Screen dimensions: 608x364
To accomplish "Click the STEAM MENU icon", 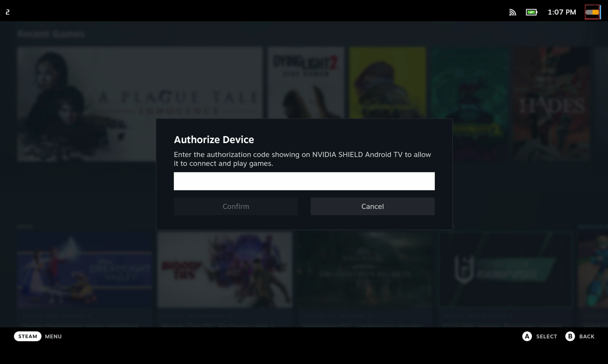I will tap(27, 336).
